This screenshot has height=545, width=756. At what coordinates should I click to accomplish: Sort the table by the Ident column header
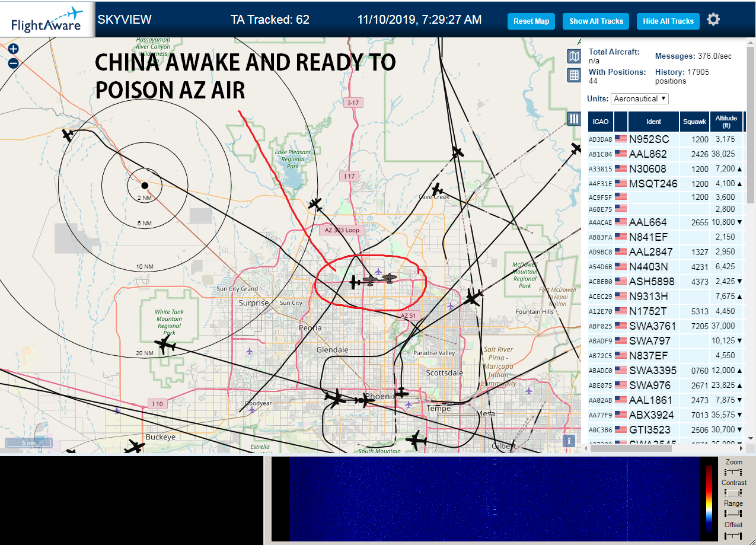[x=653, y=122]
